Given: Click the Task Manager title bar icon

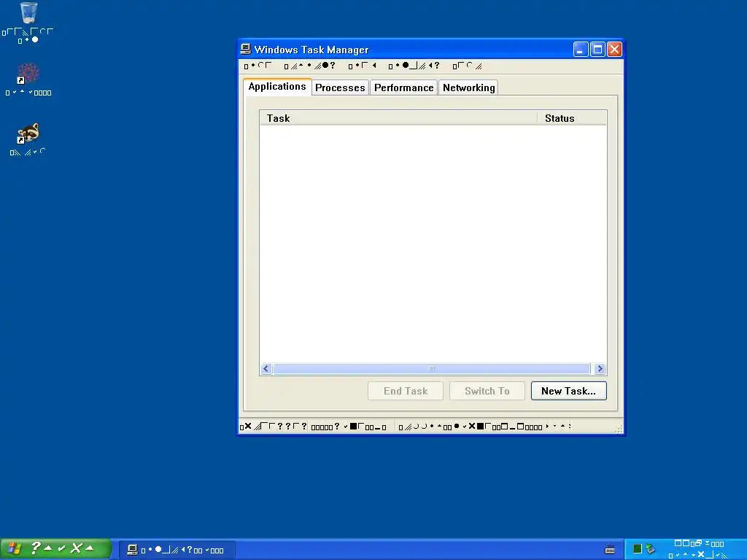Looking at the screenshot, I should click(246, 49).
